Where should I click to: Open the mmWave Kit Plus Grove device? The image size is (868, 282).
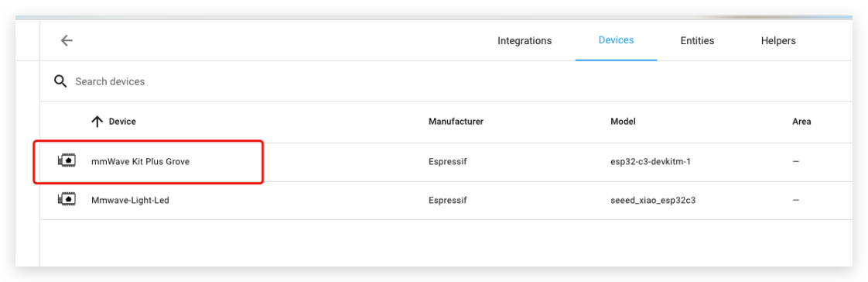(140, 162)
